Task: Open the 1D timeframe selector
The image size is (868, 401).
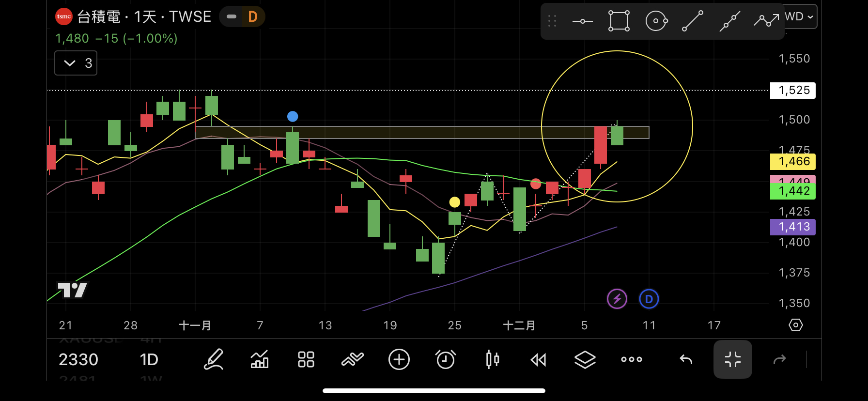Action: [x=149, y=359]
